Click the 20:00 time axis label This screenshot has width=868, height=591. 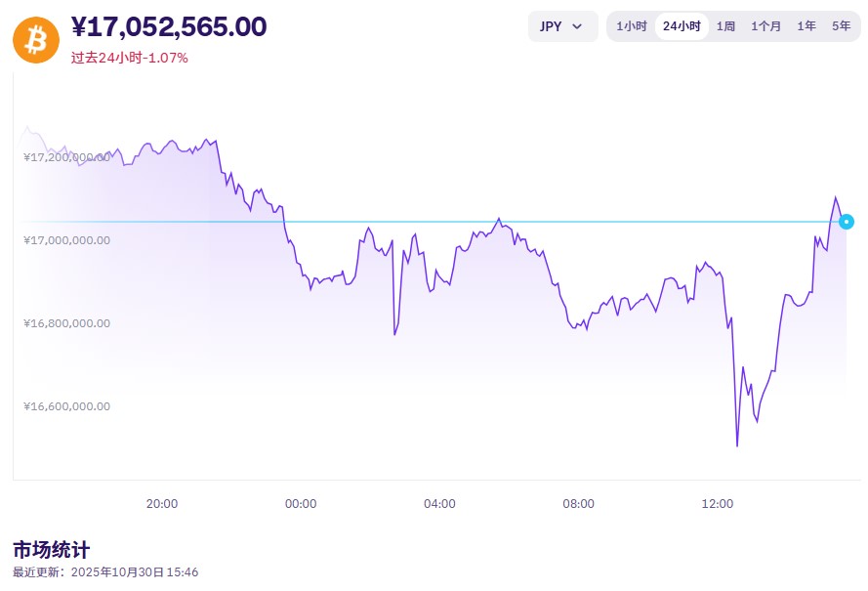pyautogui.click(x=162, y=504)
